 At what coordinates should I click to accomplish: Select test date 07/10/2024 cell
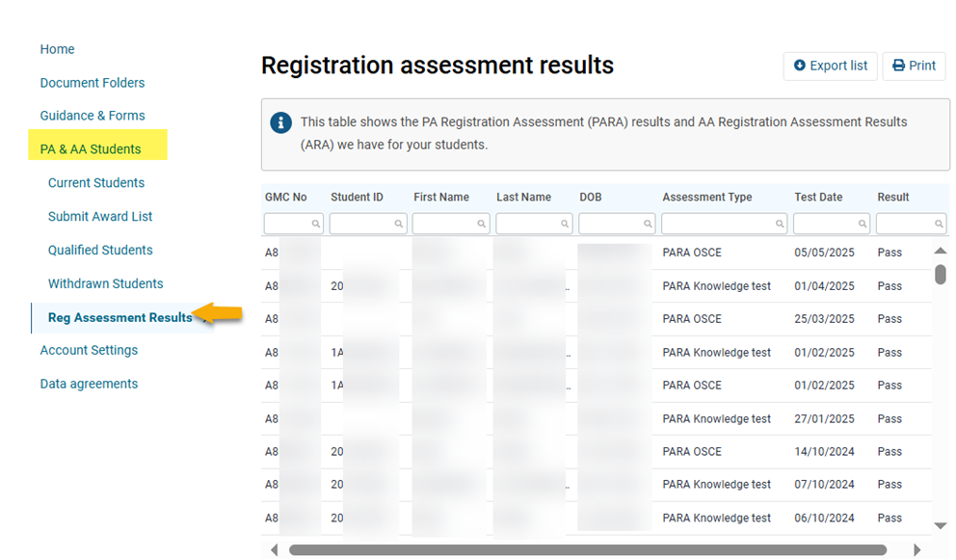point(824,485)
